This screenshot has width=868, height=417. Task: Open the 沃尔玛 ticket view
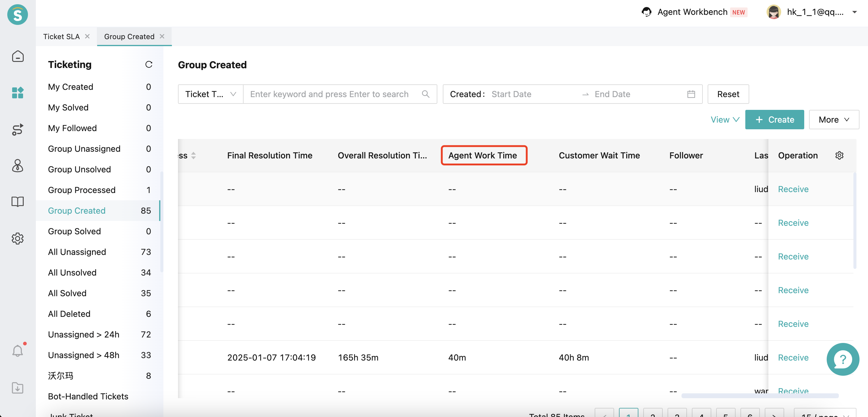(99, 376)
